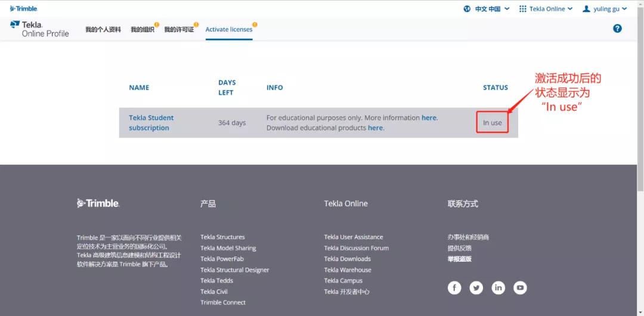Open the Tekla Warehouse link
Viewport: 644px width, 316px height.
point(348,270)
